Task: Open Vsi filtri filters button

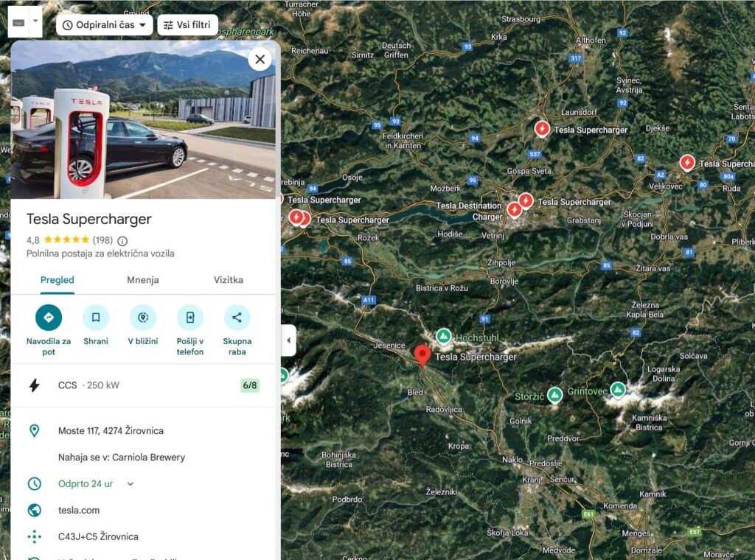Action: click(x=187, y=25)
